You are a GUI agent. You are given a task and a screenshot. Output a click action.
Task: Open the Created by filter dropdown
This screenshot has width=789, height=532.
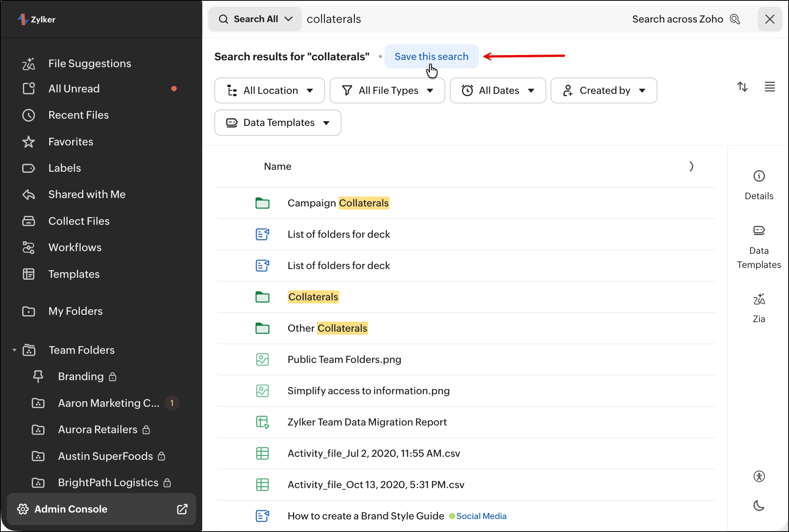(x=604, y=90)
